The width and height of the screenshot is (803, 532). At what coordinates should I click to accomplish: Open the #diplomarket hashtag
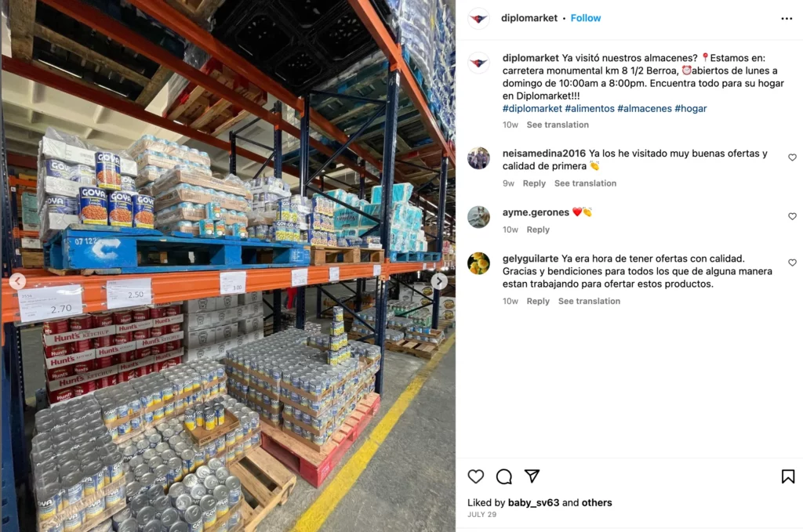pos(532,108)
